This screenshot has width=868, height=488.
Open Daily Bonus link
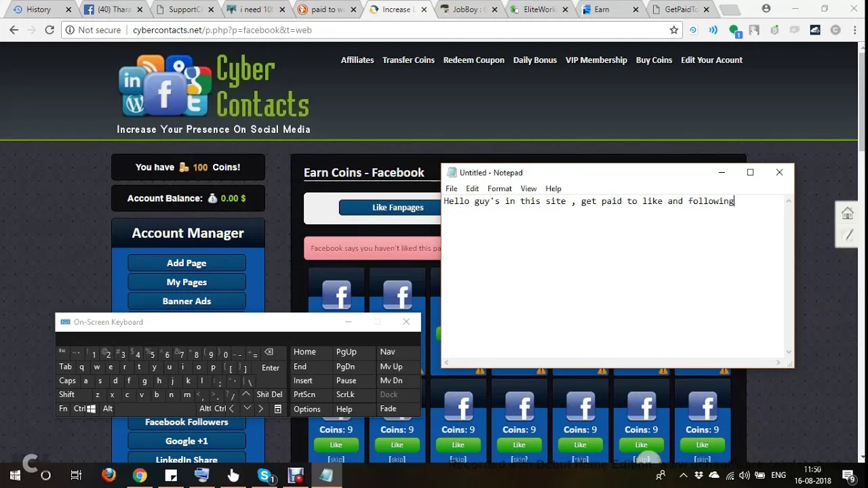(535, 60)
